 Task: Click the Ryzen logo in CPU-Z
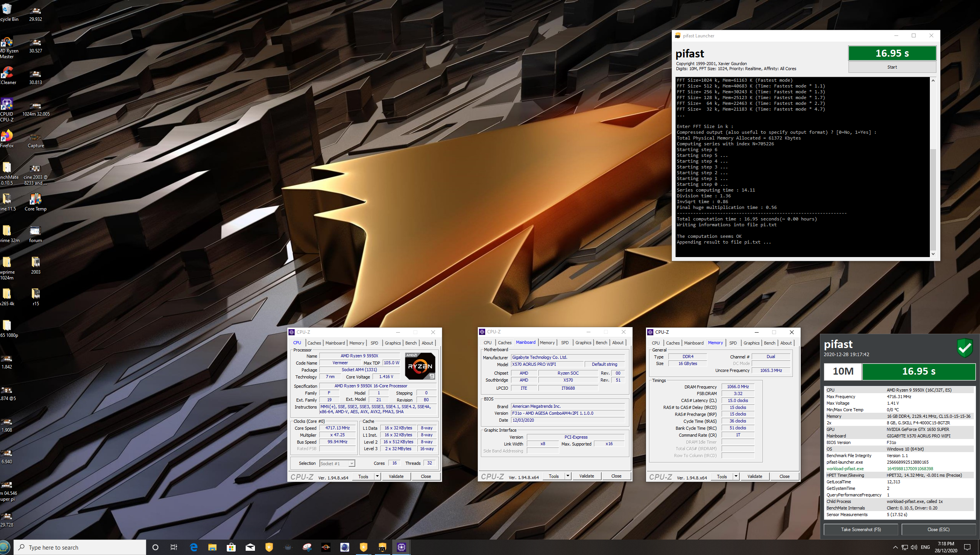coord(420,366)
